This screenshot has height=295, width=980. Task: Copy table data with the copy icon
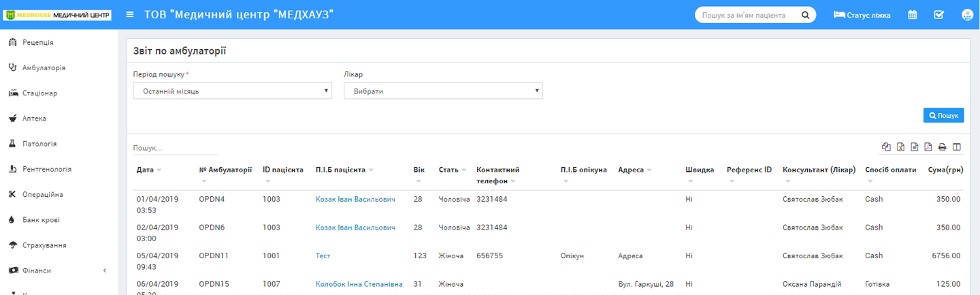tap(886, 146)
